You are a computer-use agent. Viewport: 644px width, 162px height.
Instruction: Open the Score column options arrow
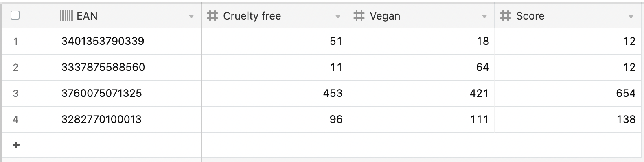coord(631,17)
